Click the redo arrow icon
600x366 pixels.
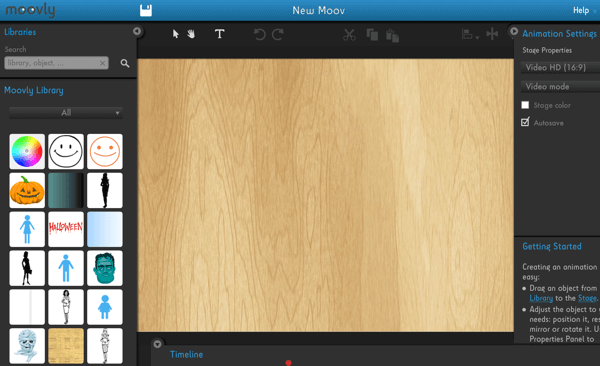pyautogui.click(x=278, y=35)
